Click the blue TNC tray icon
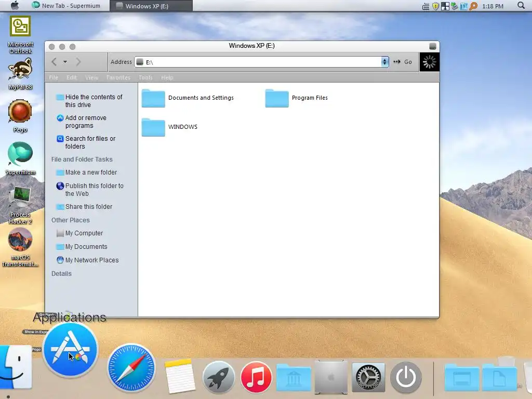532x399 pixels. (463, 6)
